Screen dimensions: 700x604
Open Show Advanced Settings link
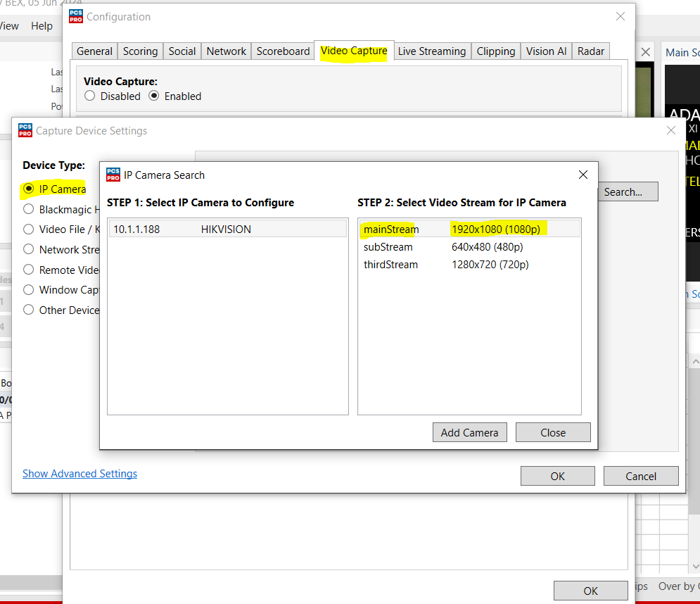pos(79,474)
